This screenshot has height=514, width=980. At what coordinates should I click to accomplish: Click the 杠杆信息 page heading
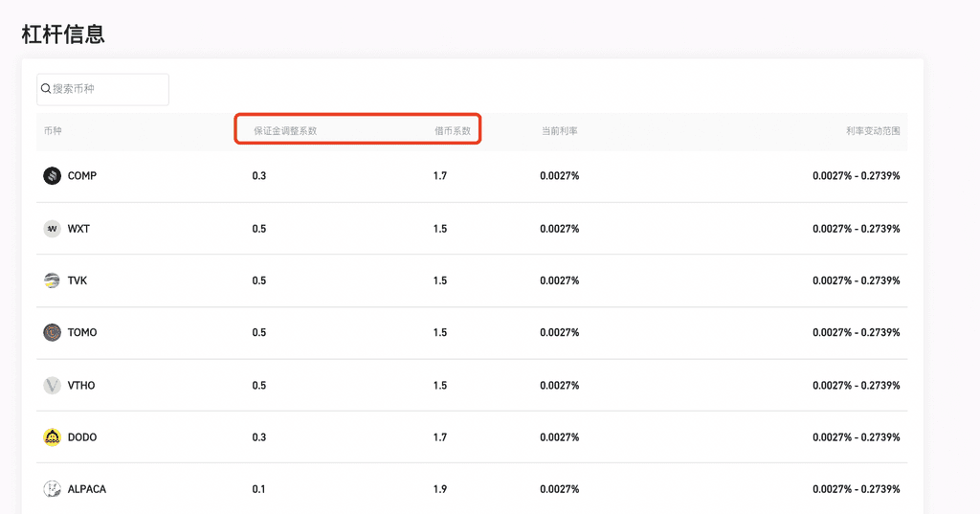point(63,34)
